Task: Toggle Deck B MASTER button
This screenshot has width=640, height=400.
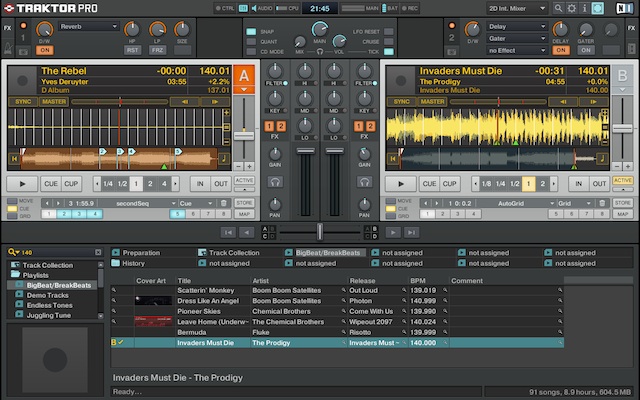Action: click(x=432, y=102)
